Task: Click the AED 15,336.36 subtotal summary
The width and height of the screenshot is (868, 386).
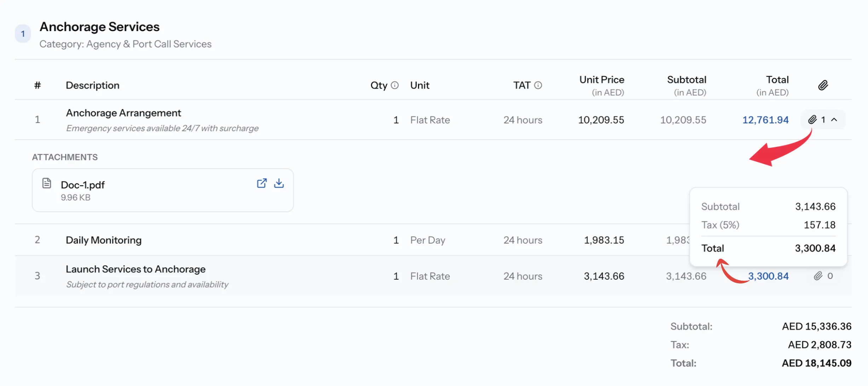Action: click(817, 326)
